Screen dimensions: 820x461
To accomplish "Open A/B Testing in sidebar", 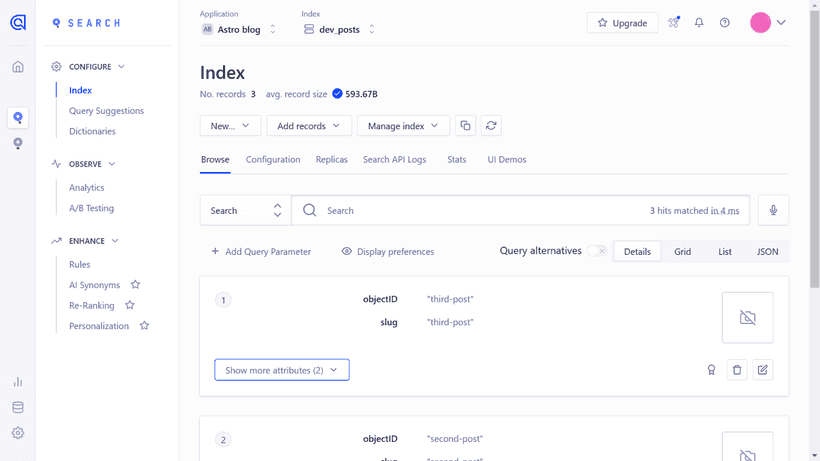I will click(x=91, y=208).
